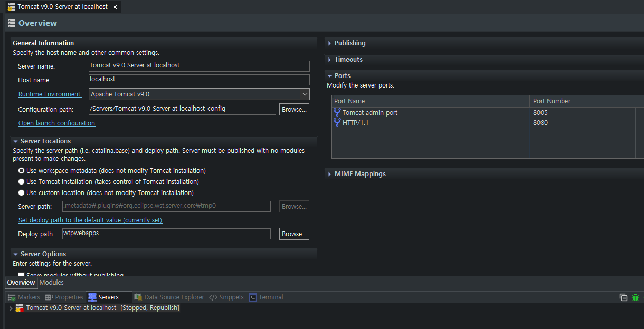Collapse the Ports section

click(330, 76)
